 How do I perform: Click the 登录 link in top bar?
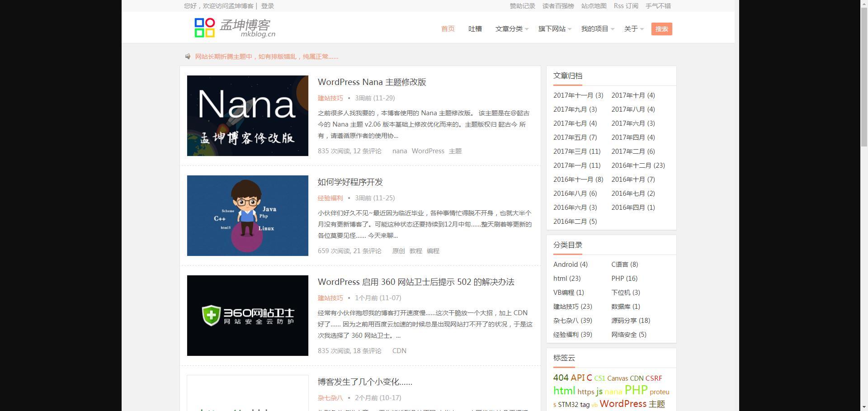(x=267, y=6)
